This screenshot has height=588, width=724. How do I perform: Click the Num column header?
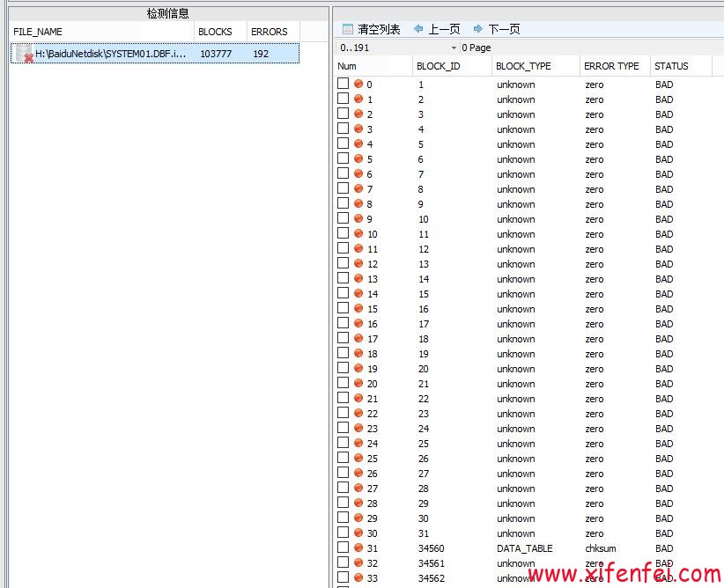373,66
